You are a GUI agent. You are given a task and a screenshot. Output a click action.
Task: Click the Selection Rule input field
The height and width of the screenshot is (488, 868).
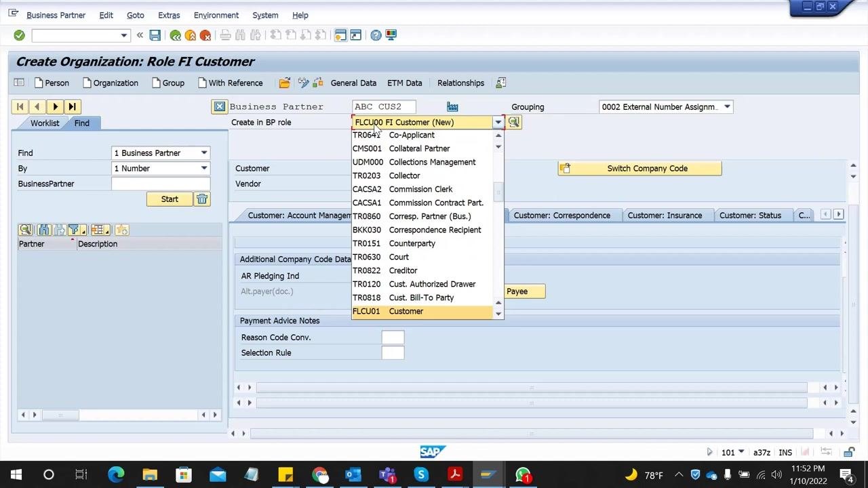393,352
